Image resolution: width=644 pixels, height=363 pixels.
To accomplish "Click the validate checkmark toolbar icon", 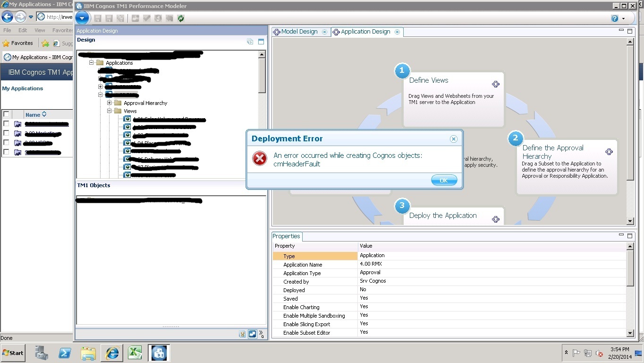I will pyautogui.click(x=147, y=18).
